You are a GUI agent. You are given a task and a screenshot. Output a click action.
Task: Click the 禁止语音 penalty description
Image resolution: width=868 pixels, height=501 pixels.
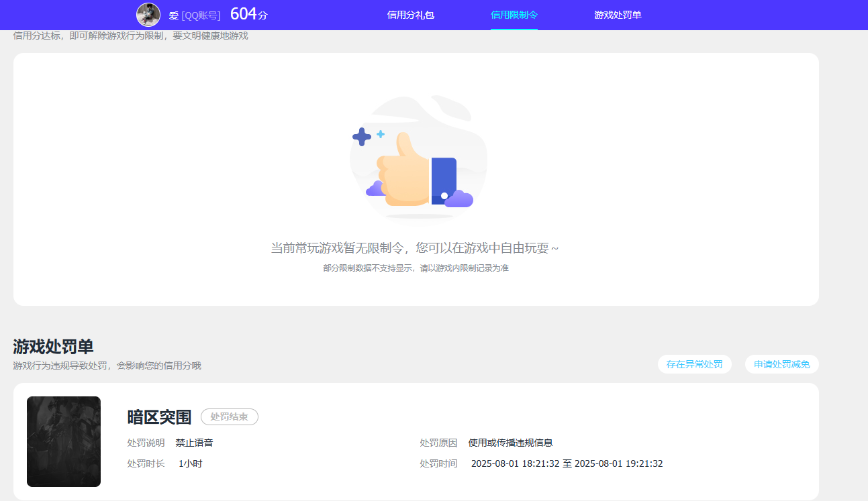pos(195,443)
